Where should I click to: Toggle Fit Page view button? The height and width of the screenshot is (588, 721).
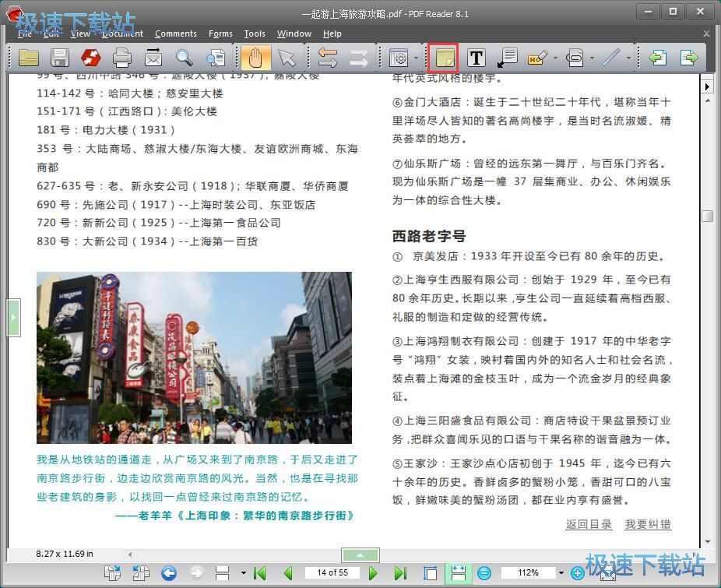coord(430,573)
